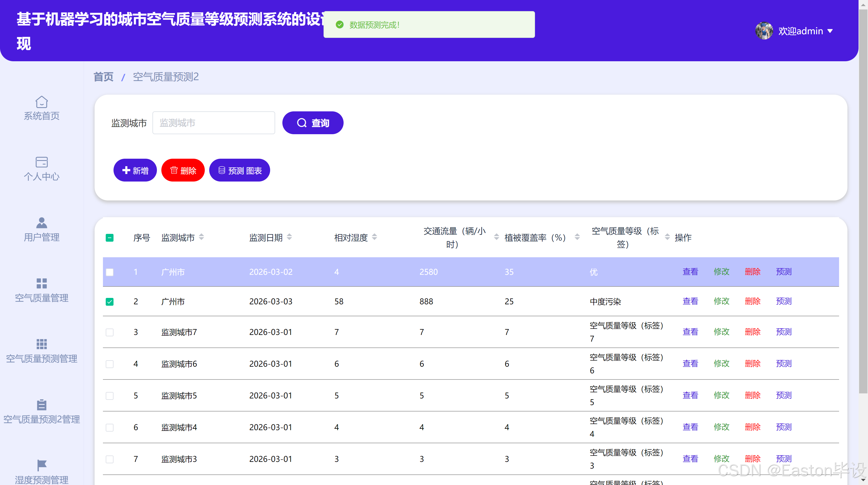Open 空气质量预测管理 in the sidebar
868x485 pixels.
click(41, 359)
